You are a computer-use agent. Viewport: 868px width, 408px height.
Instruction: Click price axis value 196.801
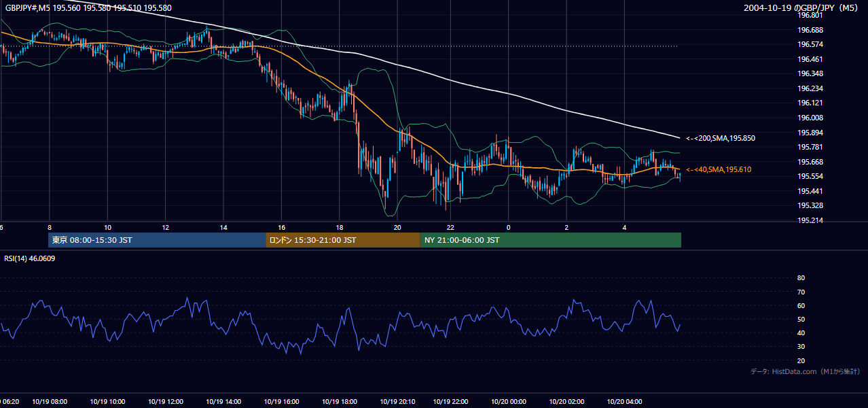point(810,15)
